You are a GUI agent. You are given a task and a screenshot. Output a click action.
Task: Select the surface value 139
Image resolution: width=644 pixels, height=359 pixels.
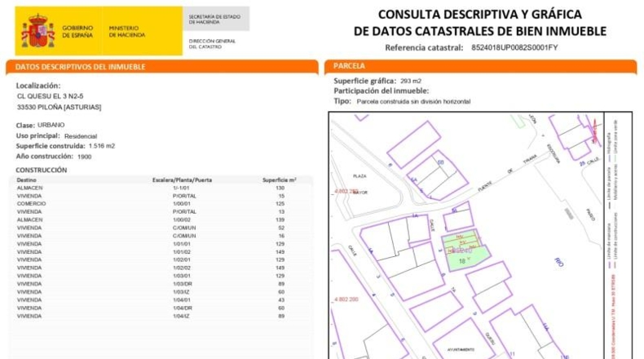[x=280, y=220]
